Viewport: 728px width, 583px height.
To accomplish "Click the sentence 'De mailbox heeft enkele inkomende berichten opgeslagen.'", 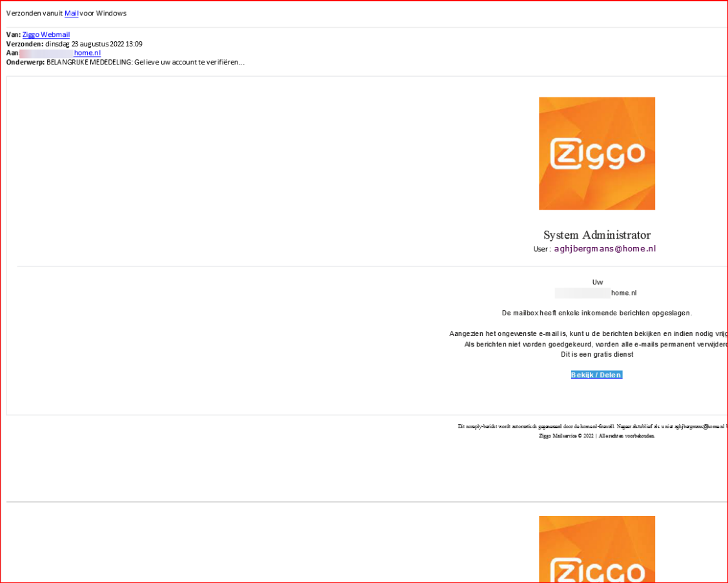I will click(x=597, y=313).
